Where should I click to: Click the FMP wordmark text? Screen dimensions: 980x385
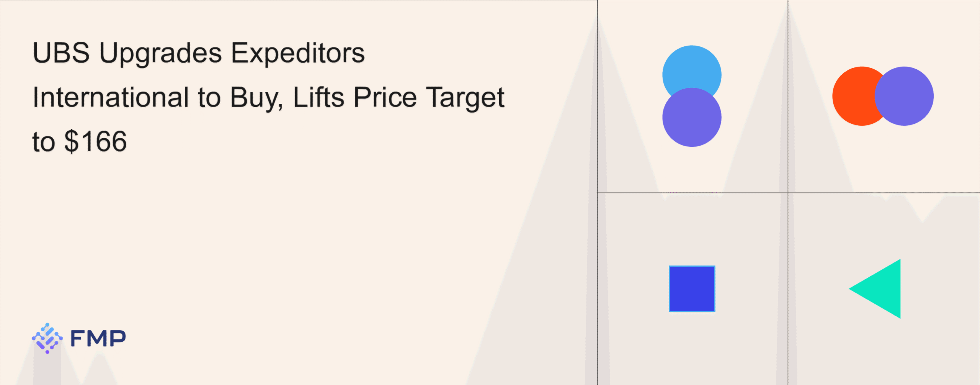coord(98,339)
